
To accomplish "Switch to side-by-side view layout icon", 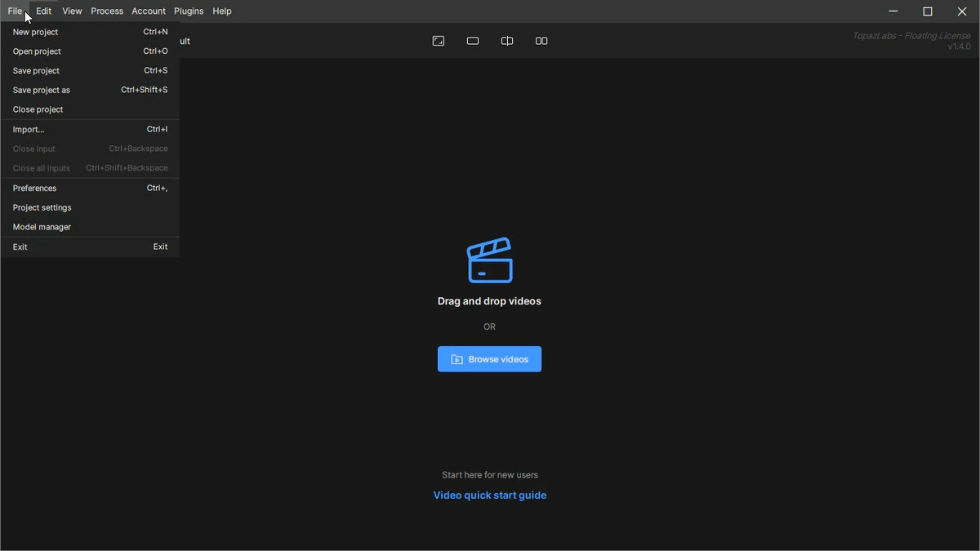I will pos(541,41).
